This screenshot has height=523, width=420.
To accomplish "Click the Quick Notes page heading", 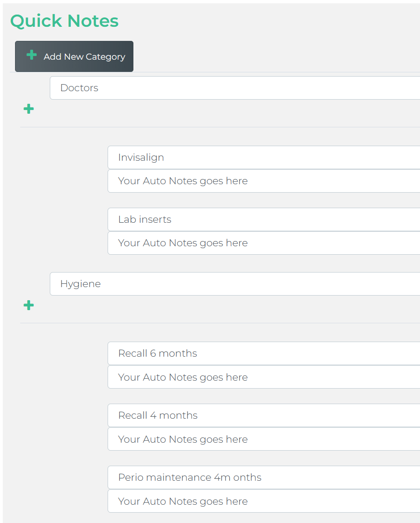I will pyautogui.click(x=64, y=21).
